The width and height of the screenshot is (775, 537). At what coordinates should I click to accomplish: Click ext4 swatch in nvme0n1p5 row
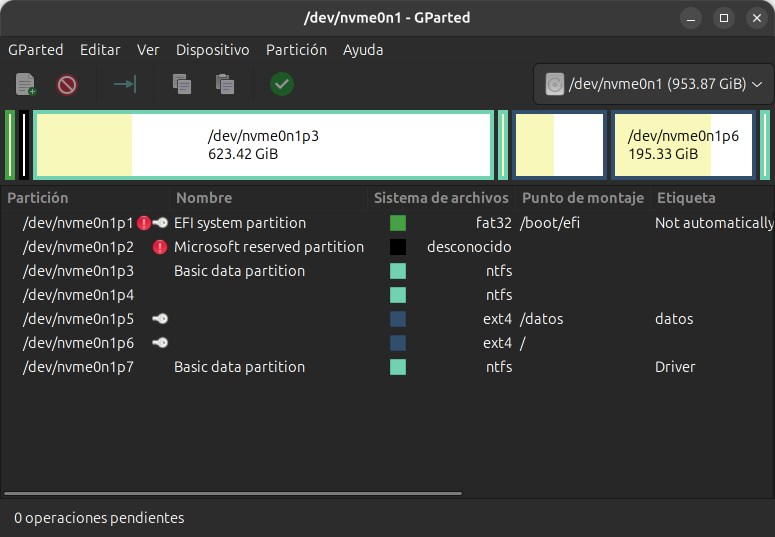(x=398, y=319)
